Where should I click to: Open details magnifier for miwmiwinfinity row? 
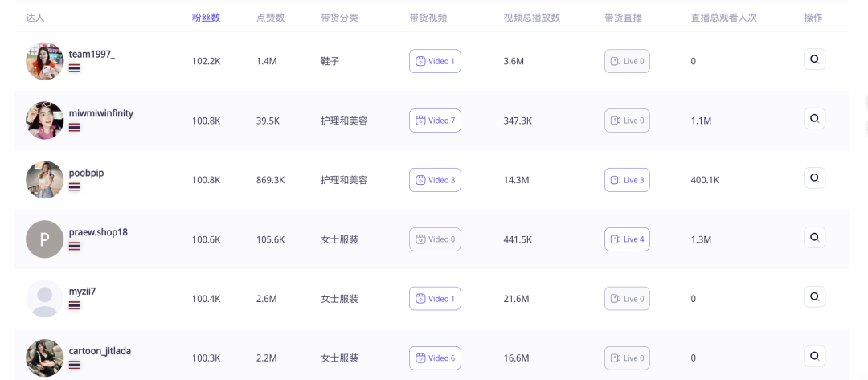(814, 118)
